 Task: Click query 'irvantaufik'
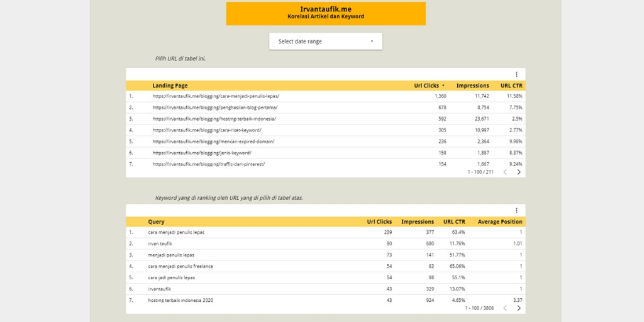[x=159, y=289]
